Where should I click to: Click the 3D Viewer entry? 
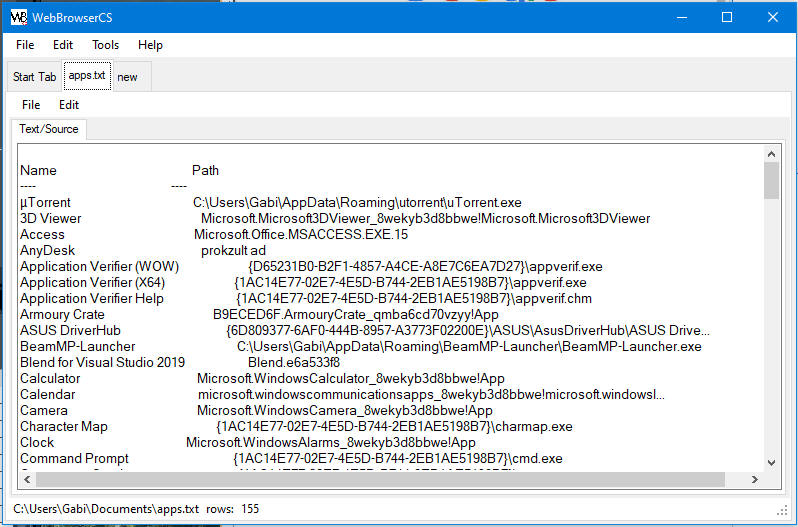click(50, 218)
